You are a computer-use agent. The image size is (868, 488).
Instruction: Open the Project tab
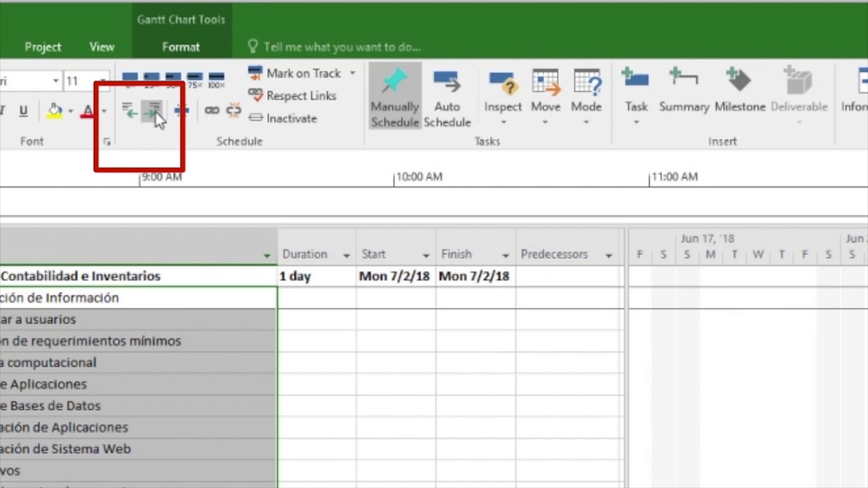coord(43,47)
